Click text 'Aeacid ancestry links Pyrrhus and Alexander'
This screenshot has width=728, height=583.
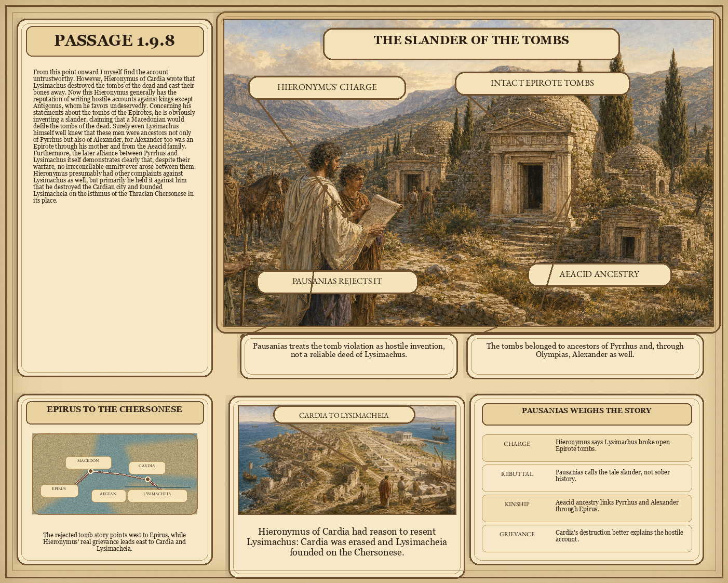point(617,502)
